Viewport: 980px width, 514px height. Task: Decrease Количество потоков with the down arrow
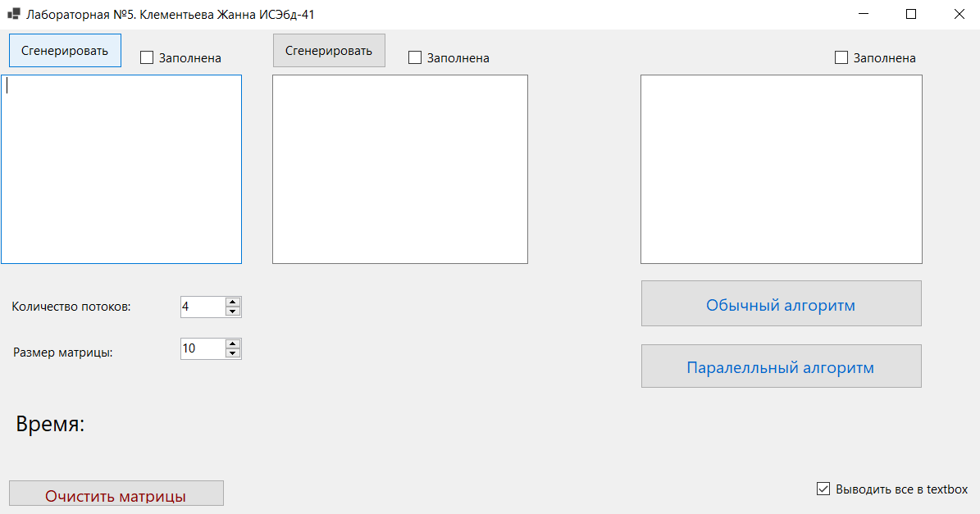pyautogui.click(x=233, y=312)
